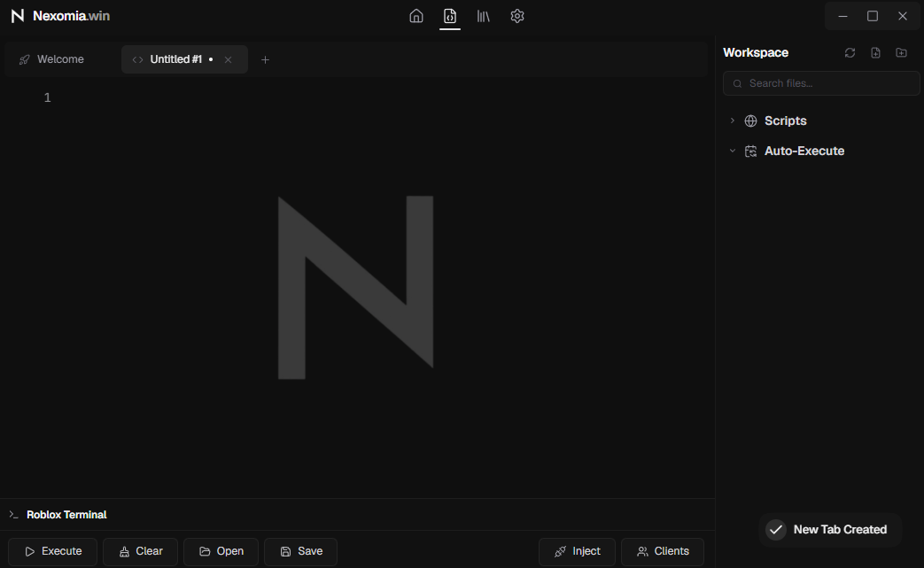The height and width of the screenshot is (568, 924).
Task: Click the Scripts globe icon
Action: click(750, 121)
